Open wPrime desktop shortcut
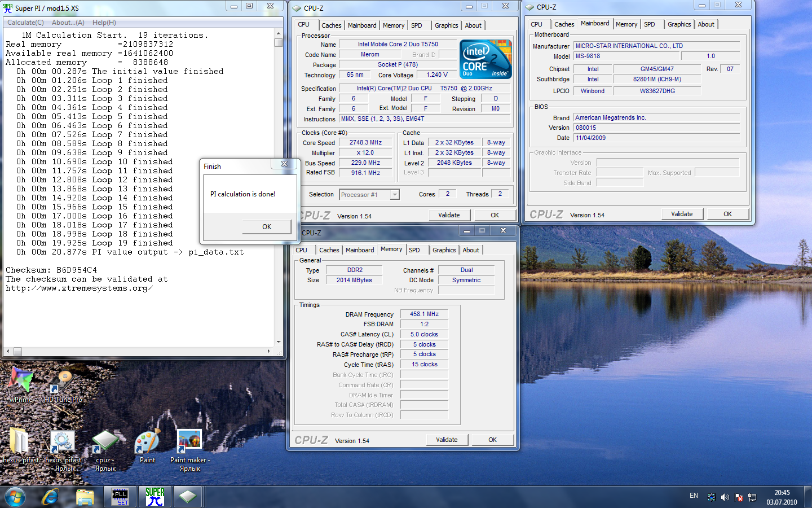This screenshot has height=508, width=812. tap(21, 385)
